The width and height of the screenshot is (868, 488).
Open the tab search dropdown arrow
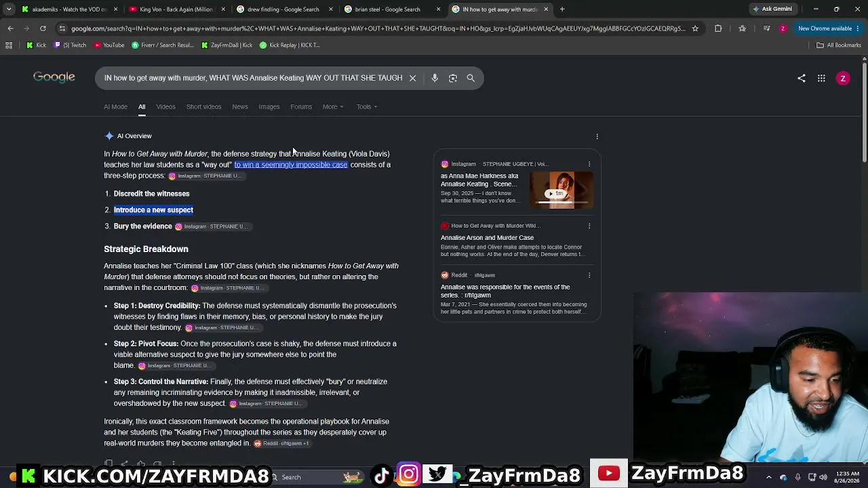(9, 9)
